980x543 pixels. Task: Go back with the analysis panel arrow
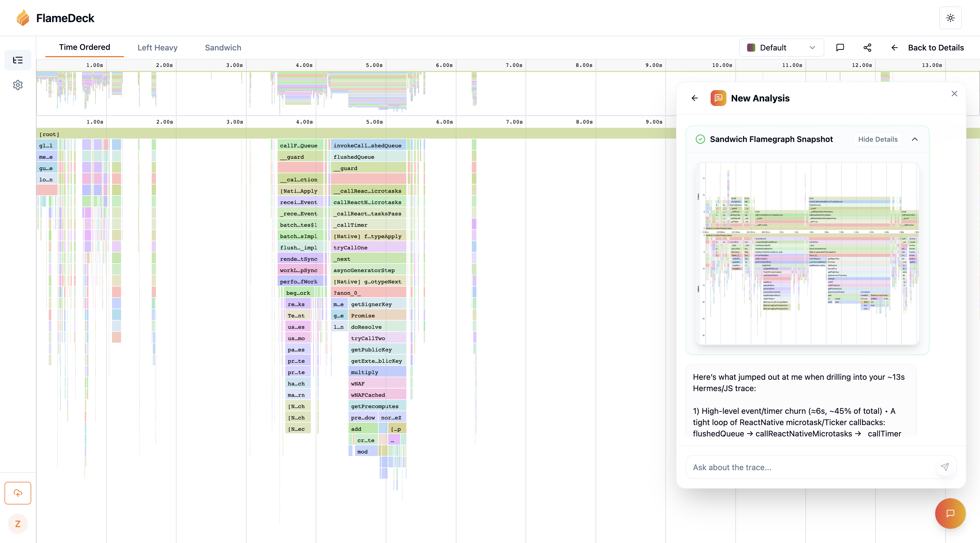click(695, 98)
